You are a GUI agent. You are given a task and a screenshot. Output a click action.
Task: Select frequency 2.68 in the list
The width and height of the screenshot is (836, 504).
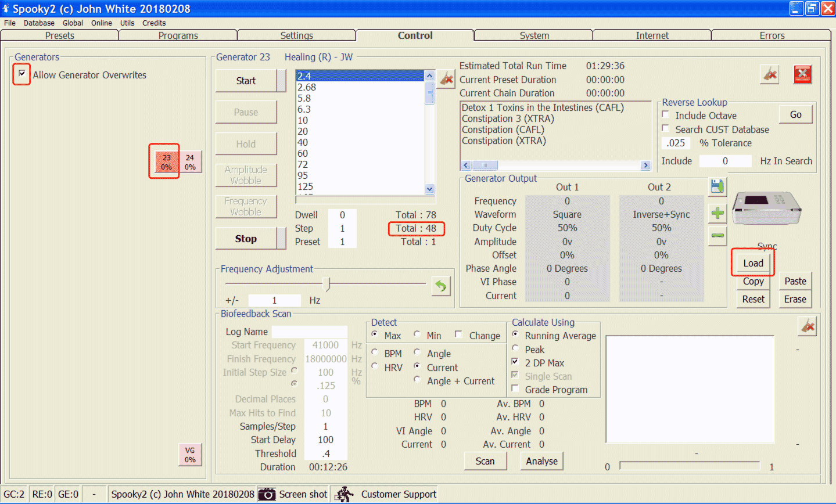pos(360,87)
